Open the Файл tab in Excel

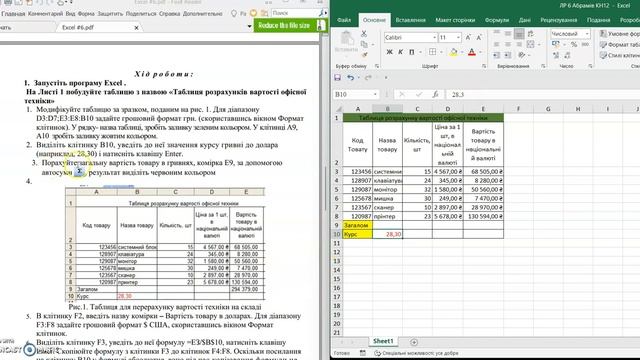point(344,20)
